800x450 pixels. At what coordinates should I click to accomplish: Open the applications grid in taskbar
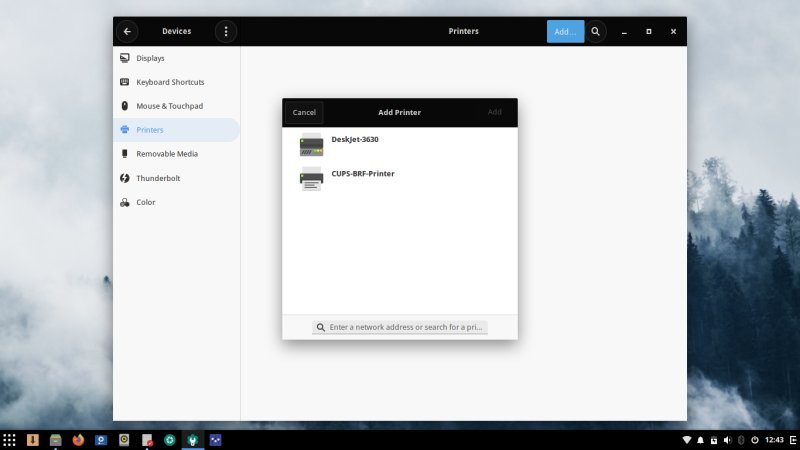point(9,440)
